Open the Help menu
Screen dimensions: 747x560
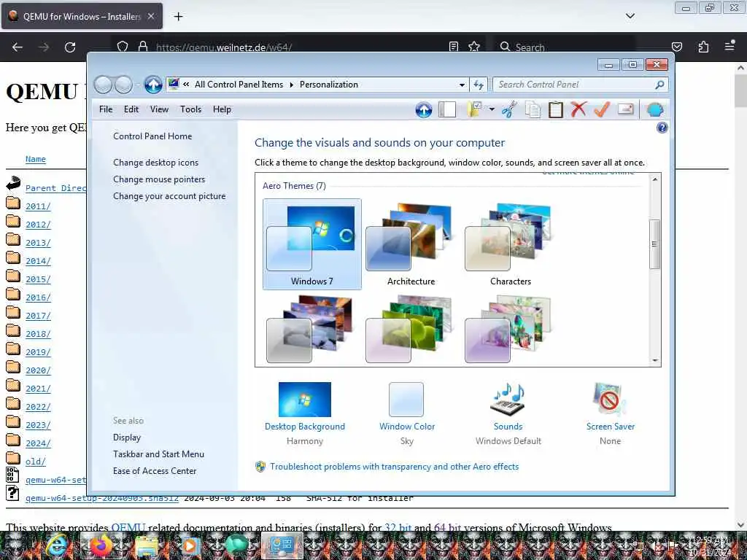click(222, 109)
